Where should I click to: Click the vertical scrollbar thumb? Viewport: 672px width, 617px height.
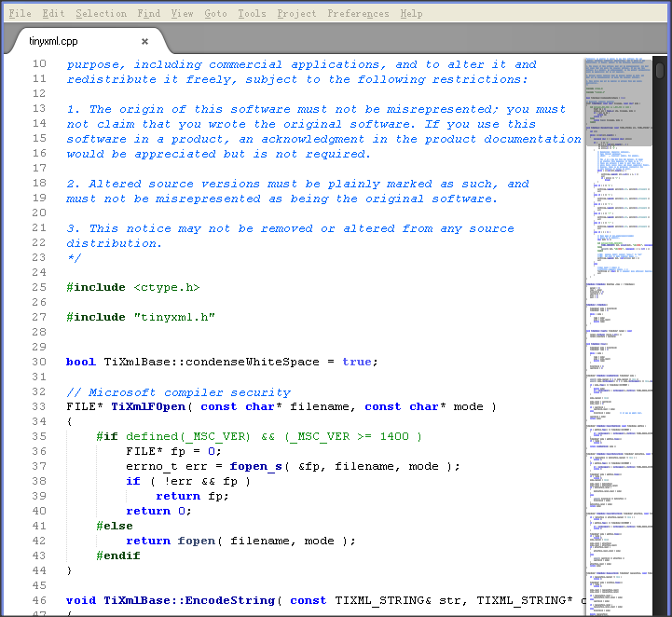click(660, 71)
